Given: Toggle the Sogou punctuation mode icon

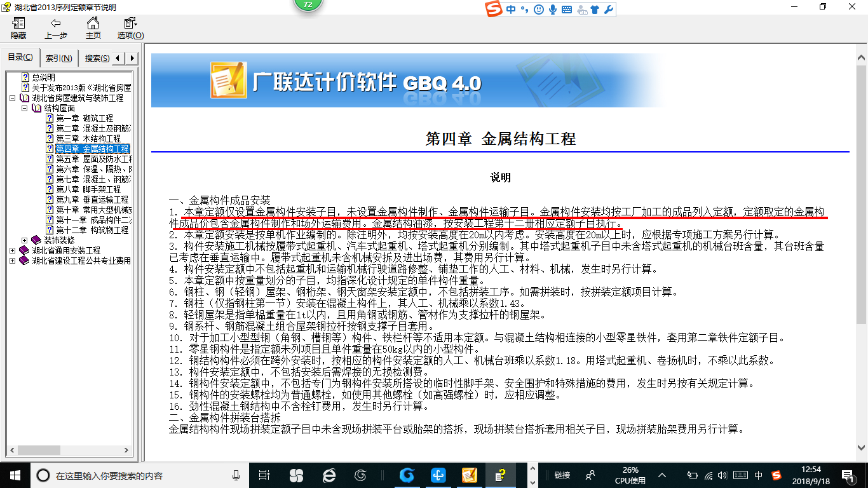Looking at the screenshot, I should tap(524, 10).
